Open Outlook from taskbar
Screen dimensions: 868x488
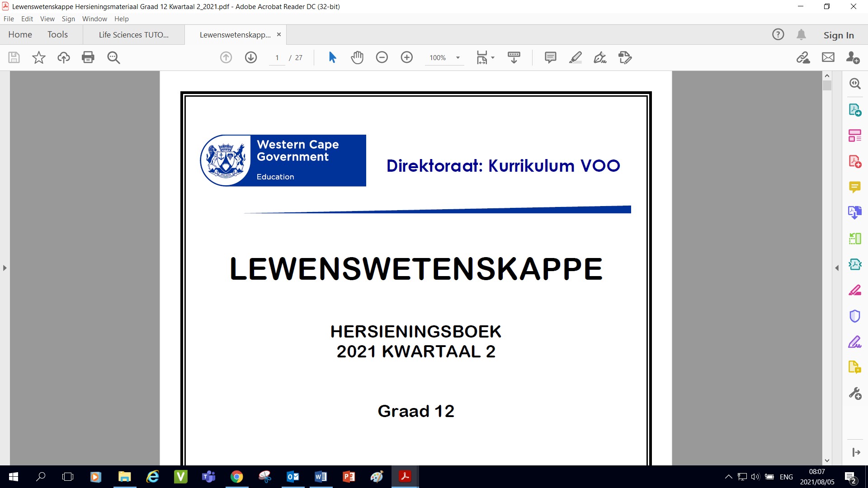[x=292, y=477]
